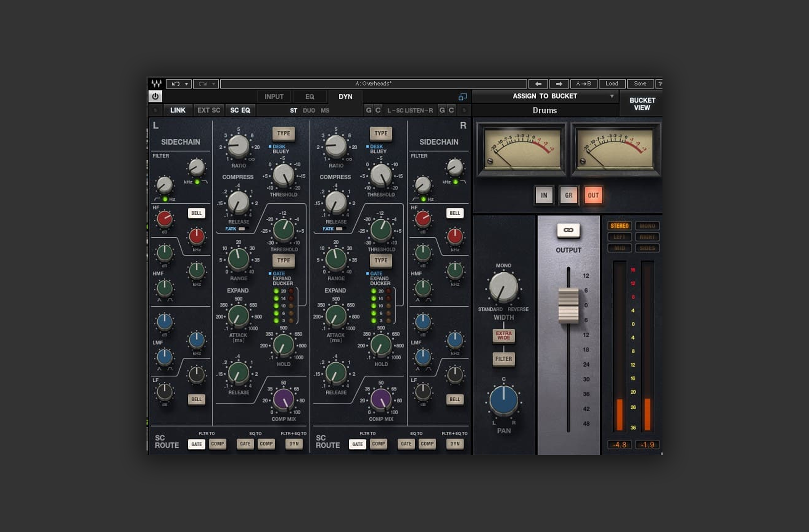Toggle the SC EQ button
The width and height of the screenshot is (809, 532).
(x=240, y=110)
